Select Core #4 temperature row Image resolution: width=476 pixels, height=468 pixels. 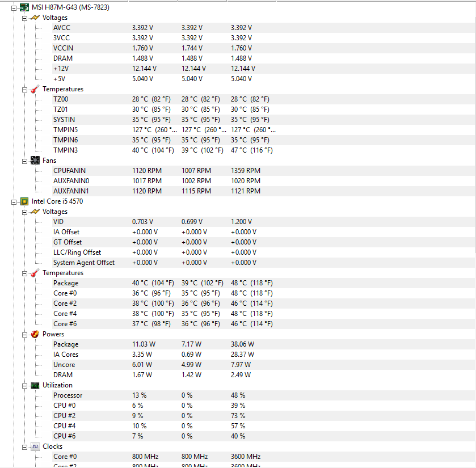(x=263, y=314)
